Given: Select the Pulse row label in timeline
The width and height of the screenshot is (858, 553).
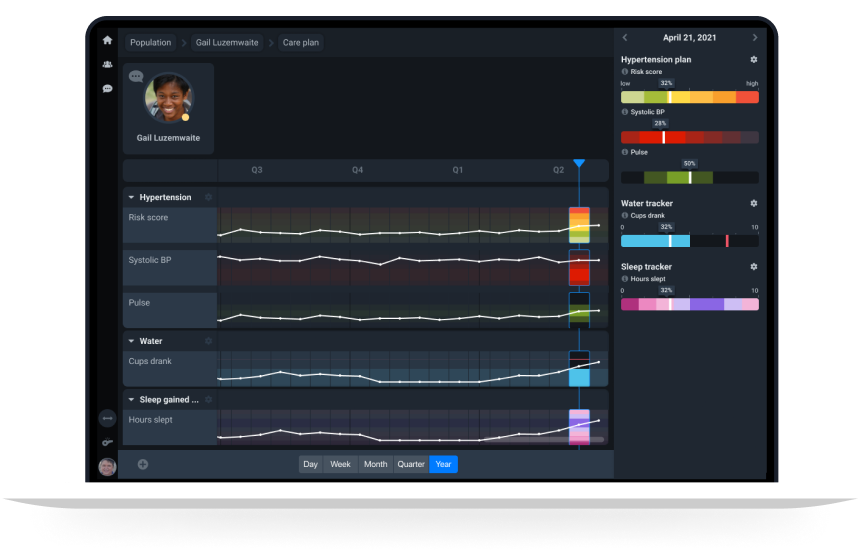Looking at the screenshot, I should 139,302.
